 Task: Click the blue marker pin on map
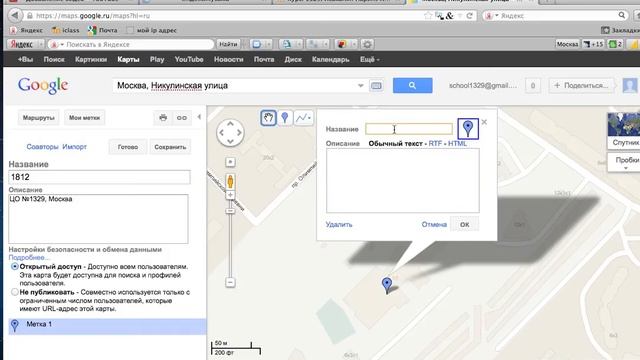pos(387,284)
